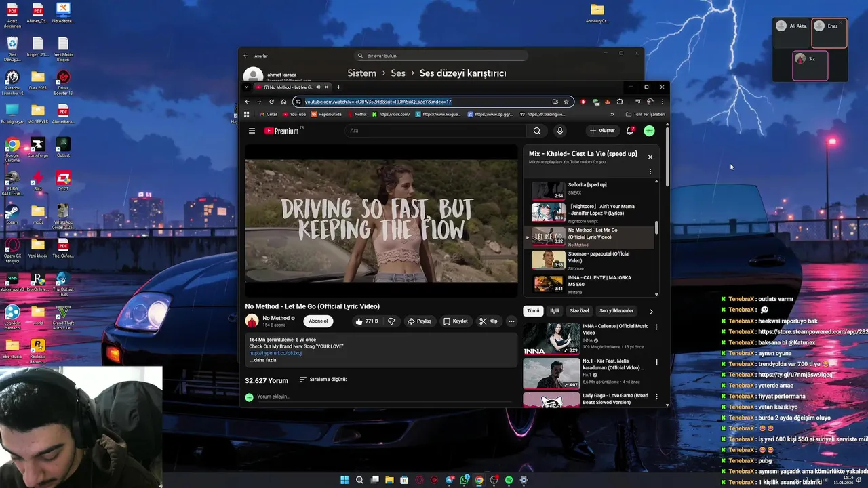
Task: Go to Chrome home page button
Action: (x=283, y=102)
